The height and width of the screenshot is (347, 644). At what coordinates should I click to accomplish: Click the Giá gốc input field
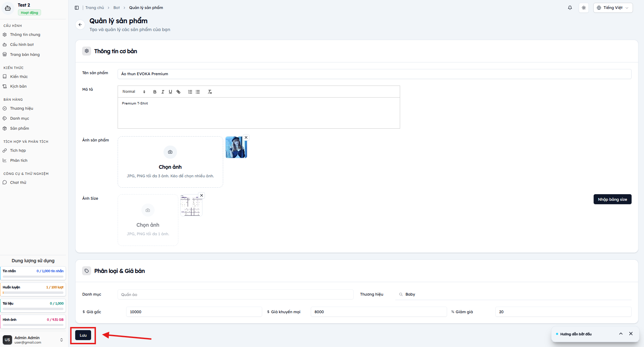click(194, 312)
